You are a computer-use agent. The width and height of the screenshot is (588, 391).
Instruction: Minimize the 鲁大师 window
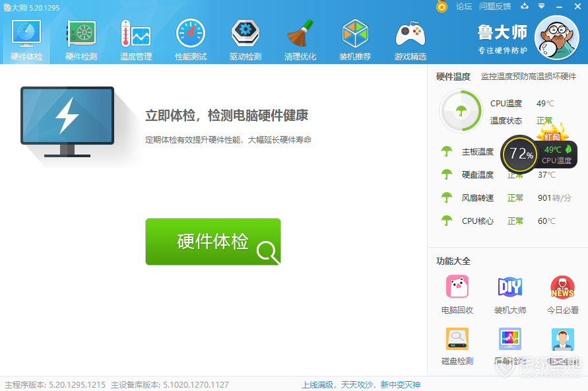559,7
